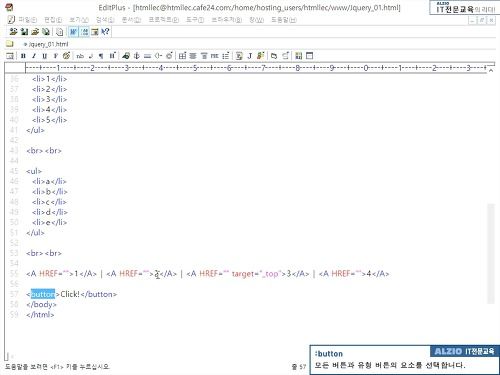Insert horizontal rule via line icon

[x=147, y=56]
